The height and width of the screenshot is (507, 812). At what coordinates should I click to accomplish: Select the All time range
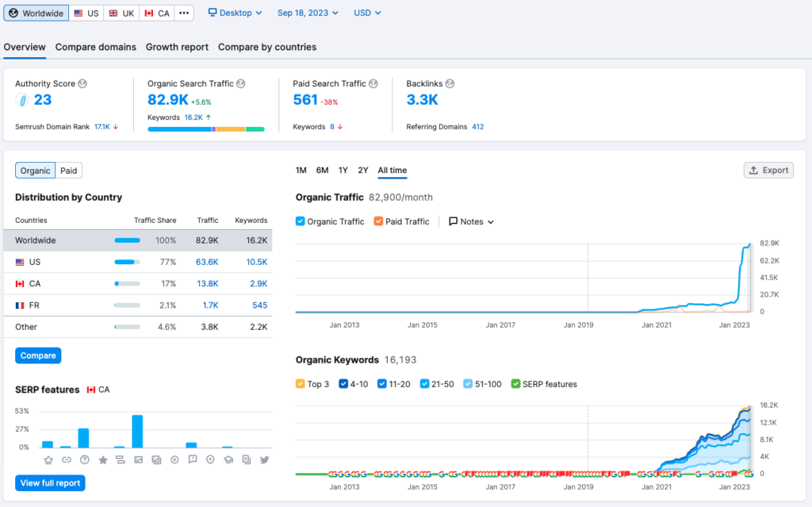point(392,170)
